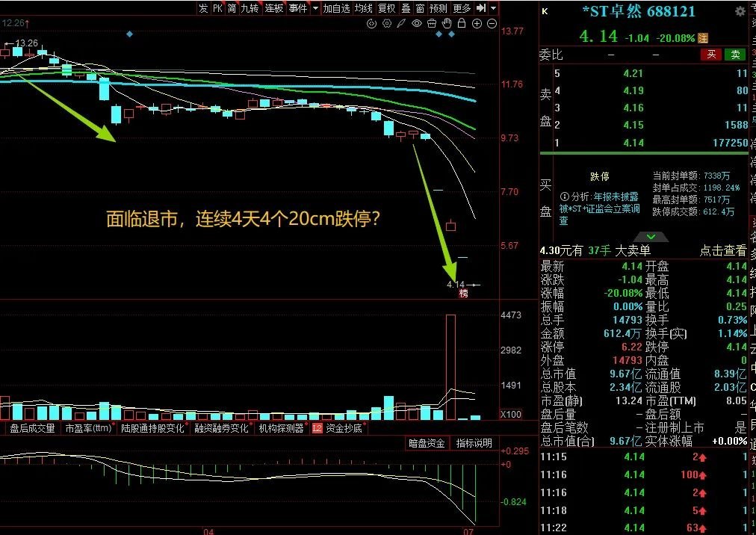Image resolution: width=756 pixels, height=535 pixels.
Task: Select sell level 5 price 4.21
Action: point(633,73)
